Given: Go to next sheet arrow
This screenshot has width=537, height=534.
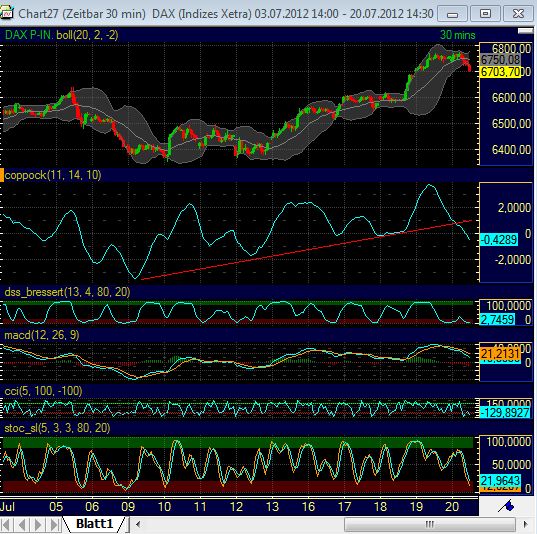Looking at the screenshot, I should pyautogui.click(x=38, y=524).
